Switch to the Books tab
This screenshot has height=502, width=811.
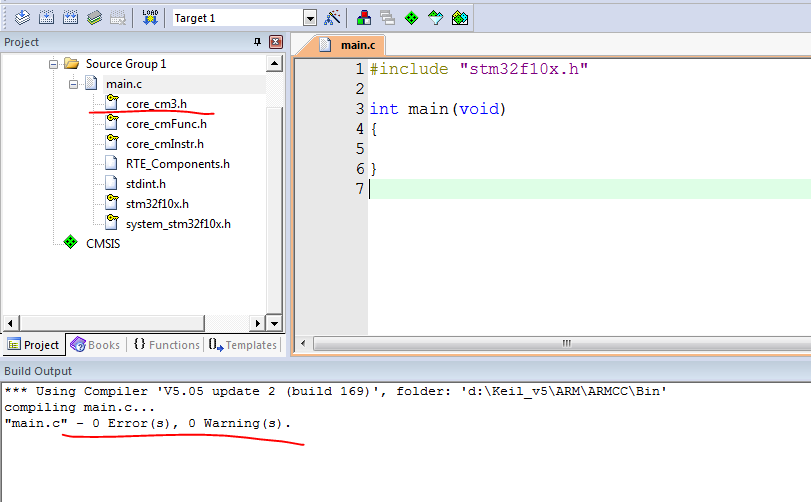coord(96,345)
